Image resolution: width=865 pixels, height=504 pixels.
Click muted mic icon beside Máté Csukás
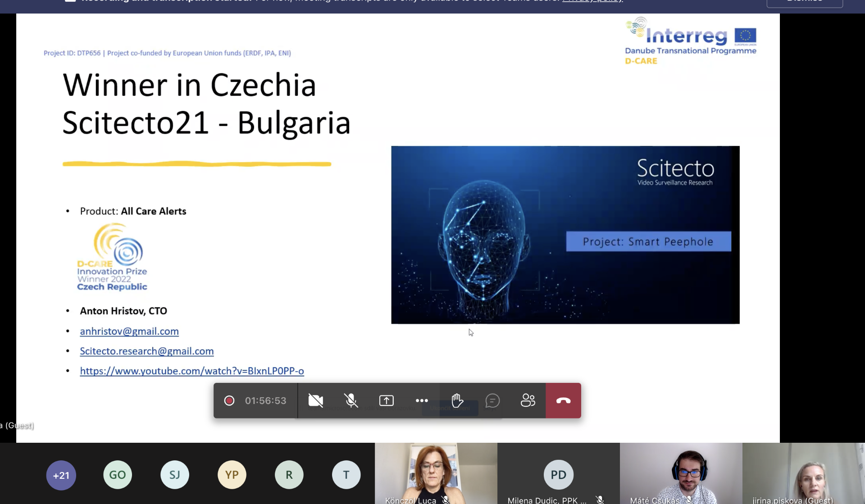coord(689,500)
